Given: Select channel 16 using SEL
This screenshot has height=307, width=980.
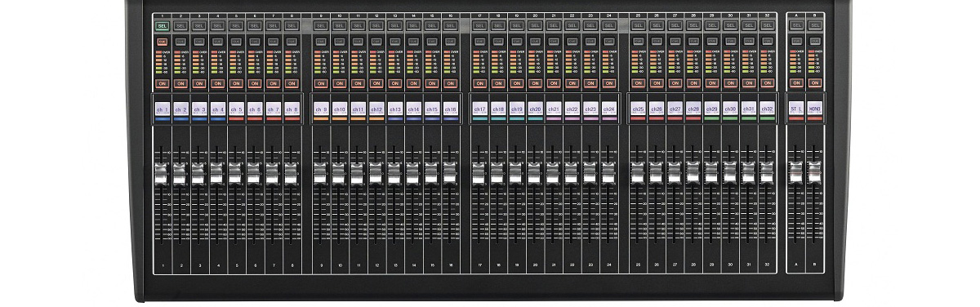Looking at the screenshot, I should 450,26.
